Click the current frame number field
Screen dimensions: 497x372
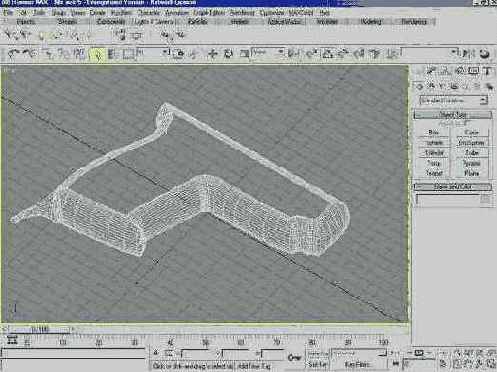pos(418,363)
